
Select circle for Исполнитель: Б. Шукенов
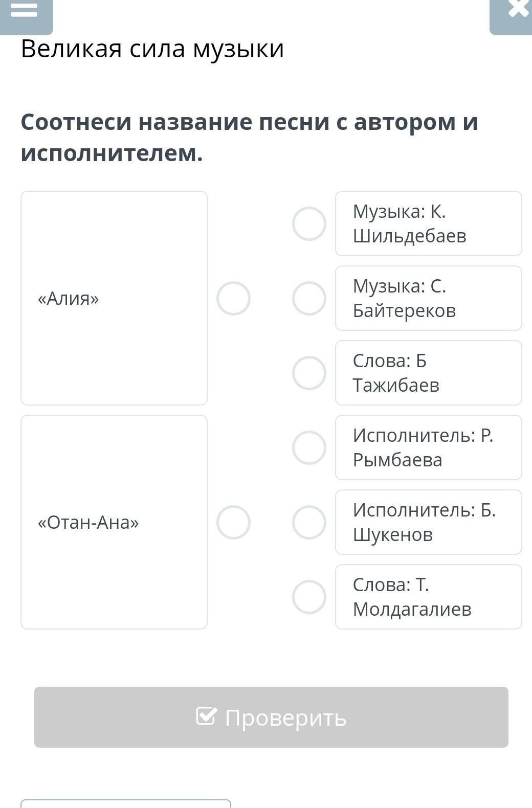point(309,522)
